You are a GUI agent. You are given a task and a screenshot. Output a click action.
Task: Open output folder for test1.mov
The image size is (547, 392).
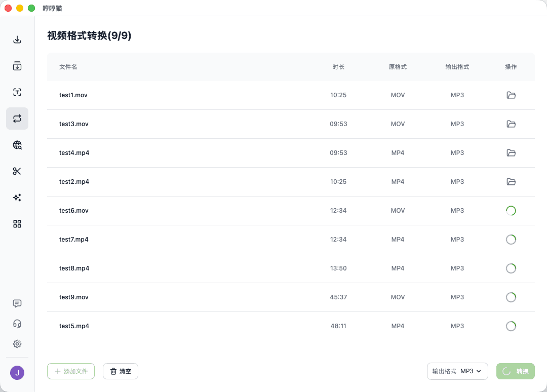(x=511, y=95)
